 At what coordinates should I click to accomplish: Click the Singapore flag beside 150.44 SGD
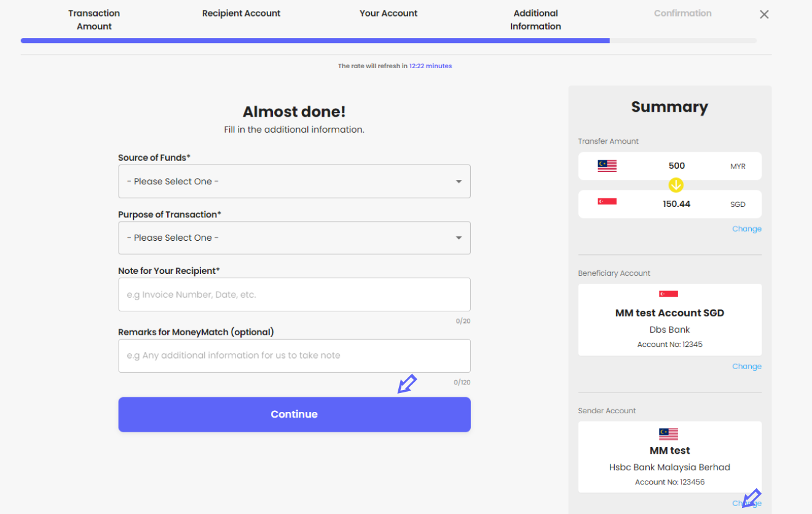[607, 201]
